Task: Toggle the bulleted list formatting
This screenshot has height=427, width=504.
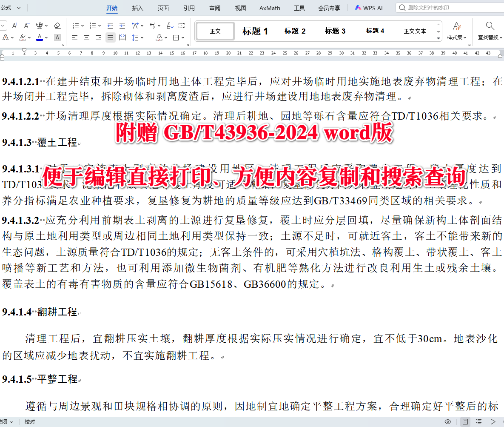Action: coord(76,25)
